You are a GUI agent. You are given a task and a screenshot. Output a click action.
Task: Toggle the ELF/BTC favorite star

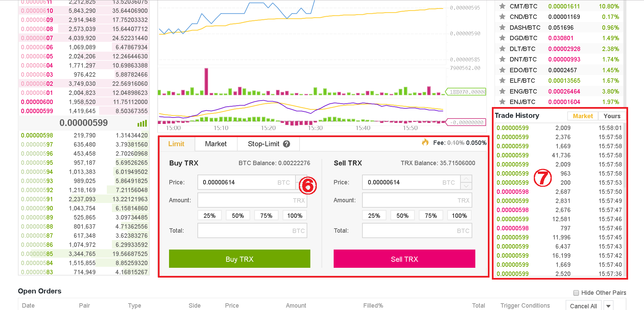coord(502,80)
